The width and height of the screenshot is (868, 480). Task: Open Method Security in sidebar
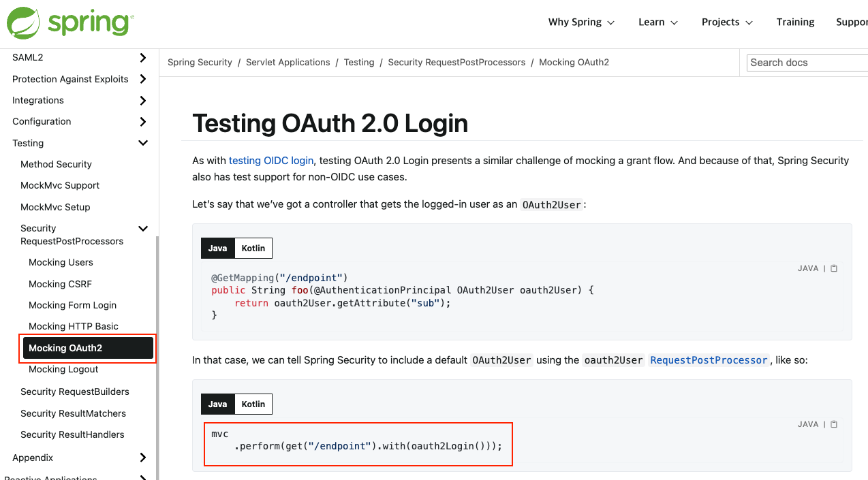[56, 164]
